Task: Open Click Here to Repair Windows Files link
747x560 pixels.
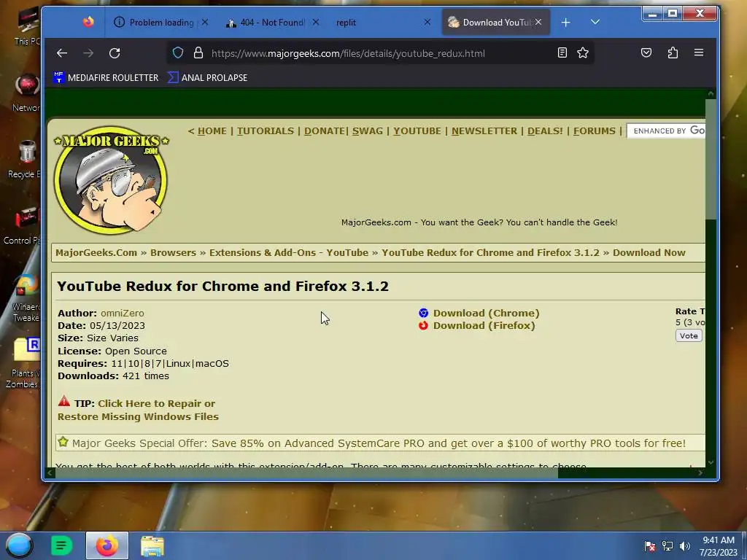Action: pyautogui.click(x=138, y=410)
